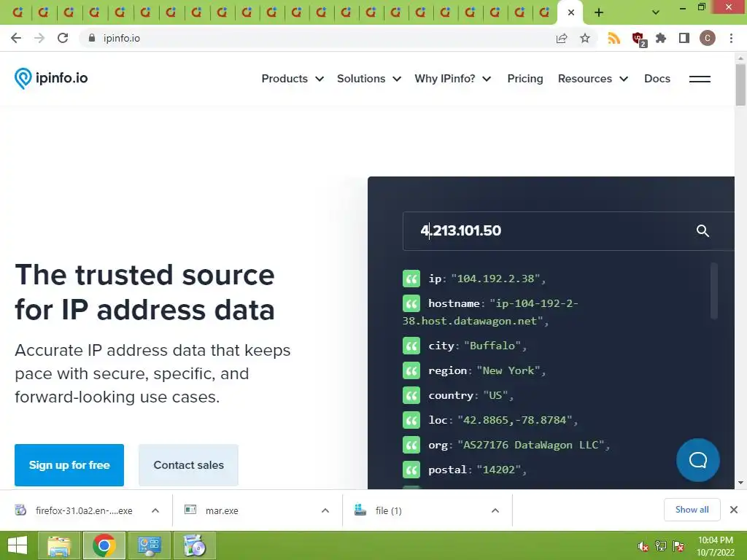Expand options for file (1) download
The image size is (747, 560).
495,510
